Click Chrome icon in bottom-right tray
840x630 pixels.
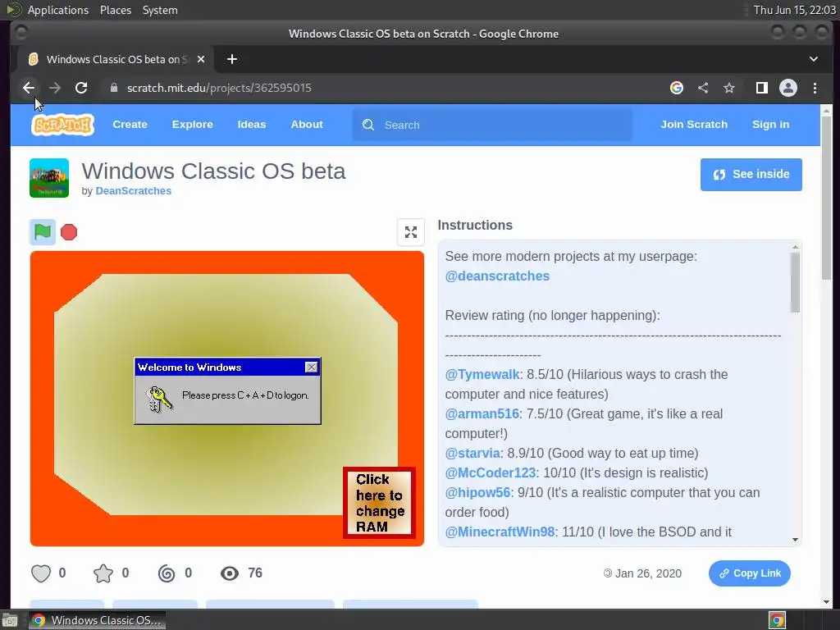[777, 620]
